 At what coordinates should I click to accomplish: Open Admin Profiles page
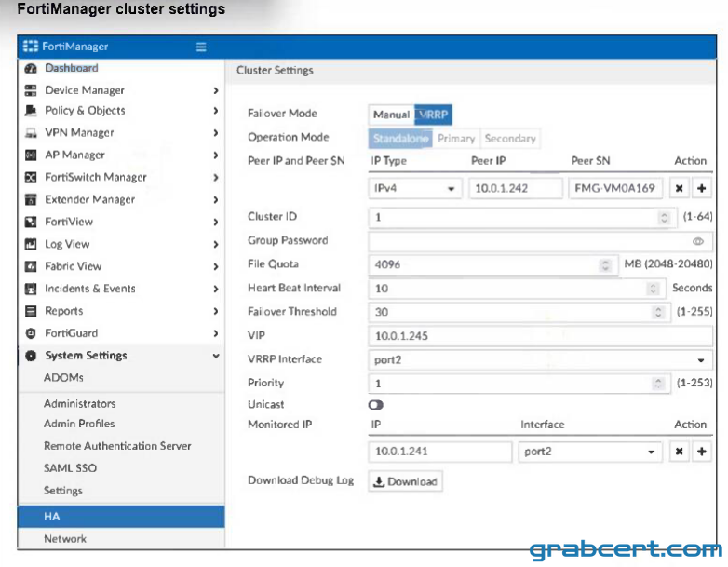pos(79,424)
